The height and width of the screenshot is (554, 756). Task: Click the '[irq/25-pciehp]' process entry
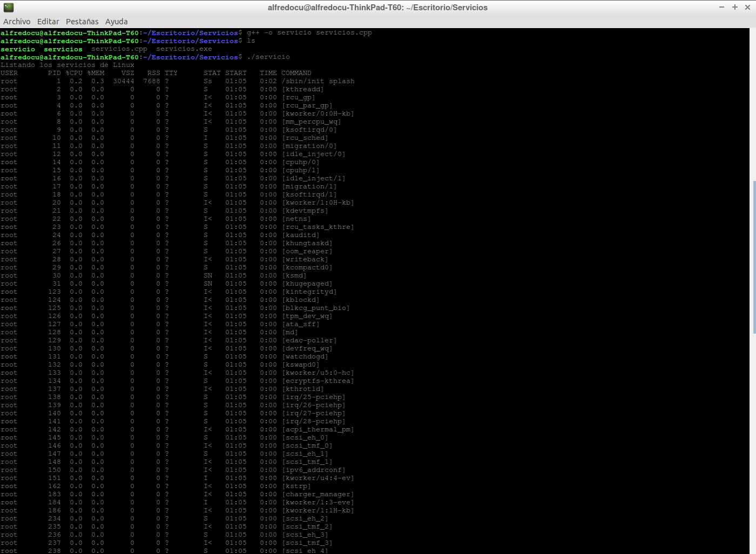coord(314,397)
